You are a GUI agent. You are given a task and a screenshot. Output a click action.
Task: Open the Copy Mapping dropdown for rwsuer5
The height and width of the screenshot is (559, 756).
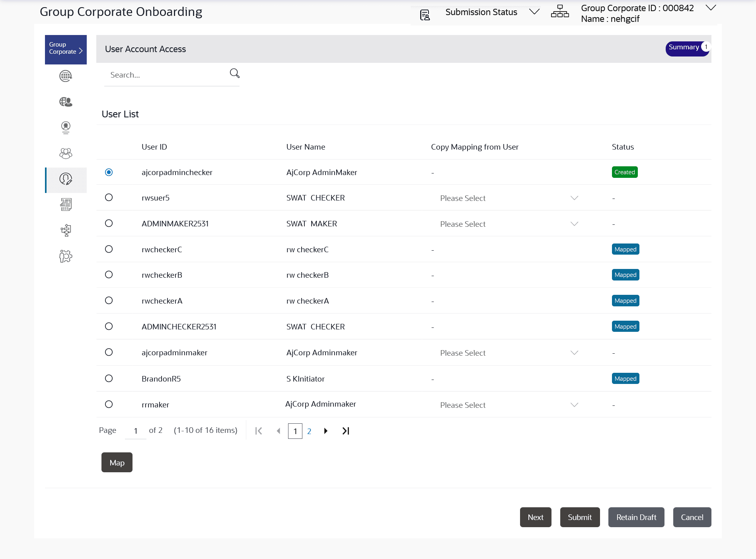coord(574,198)
